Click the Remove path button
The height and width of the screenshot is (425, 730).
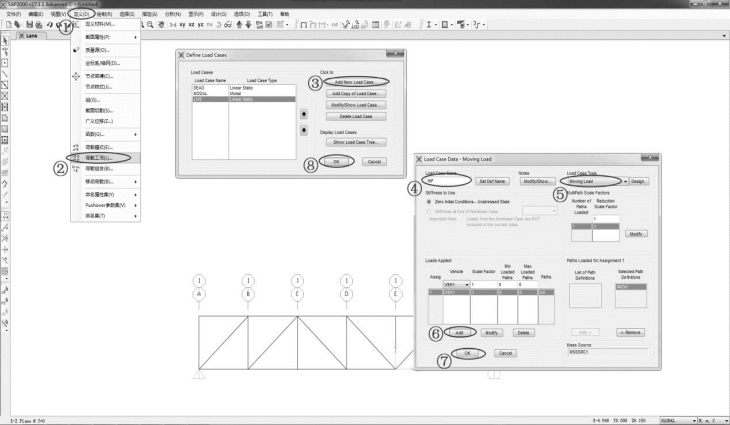(630, 332)
